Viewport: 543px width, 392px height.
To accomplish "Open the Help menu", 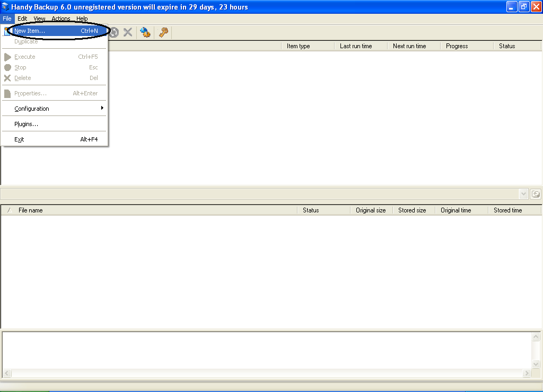I will click(82, 19).
